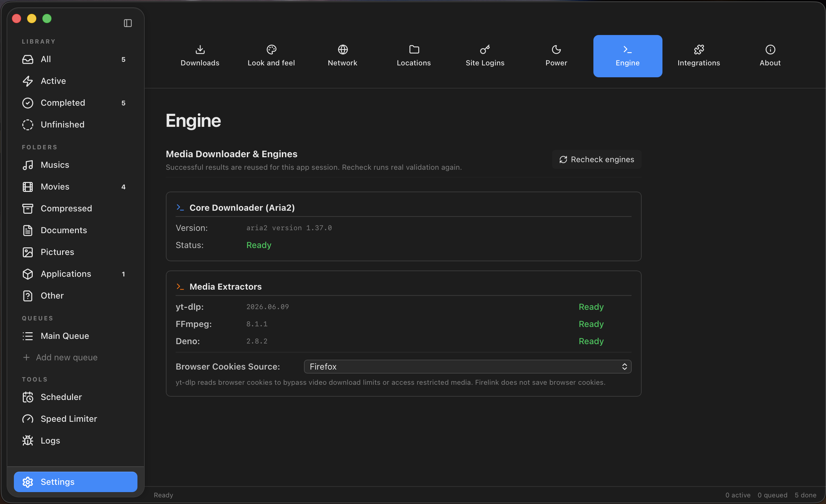Click the Settings gear icon
The height and width of the screenshot is (504, 826).
(x=28, y=482)
